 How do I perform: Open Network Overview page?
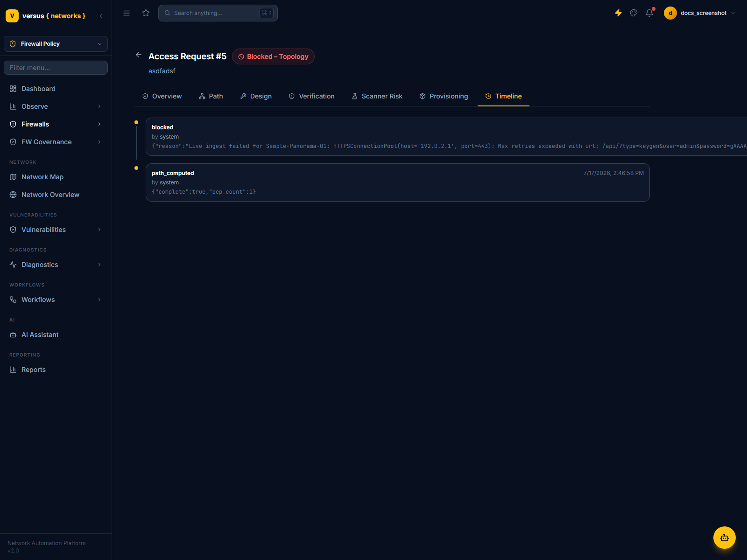pyautogui.click(x=56, y=195)
